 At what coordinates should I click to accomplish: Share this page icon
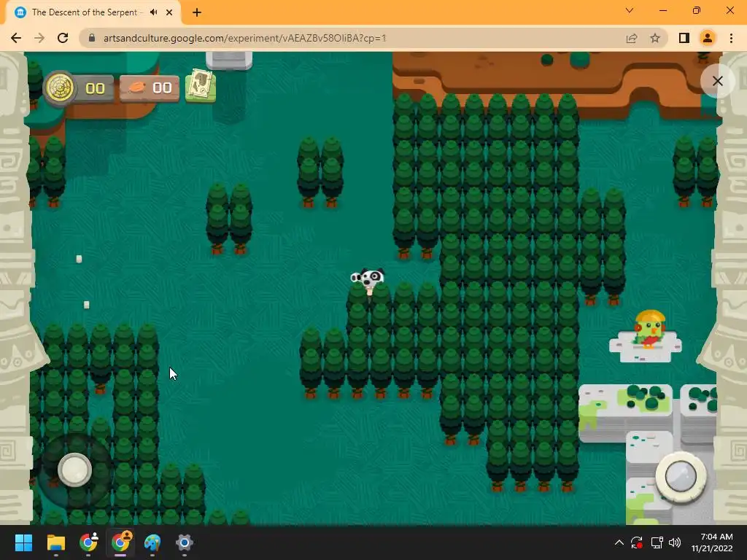coord(632,38)
